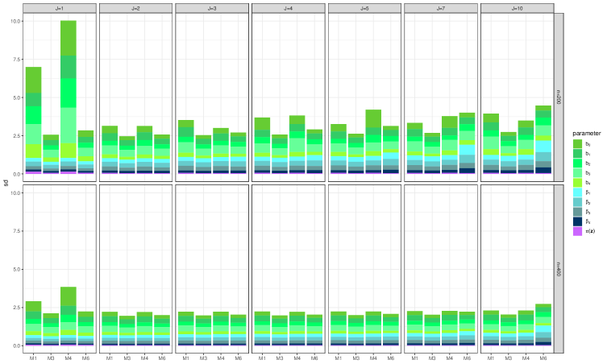Click the β4 navy legend swatch
Image resolution: width=607 pixels, height=364 pixels.
pos(578,221)
